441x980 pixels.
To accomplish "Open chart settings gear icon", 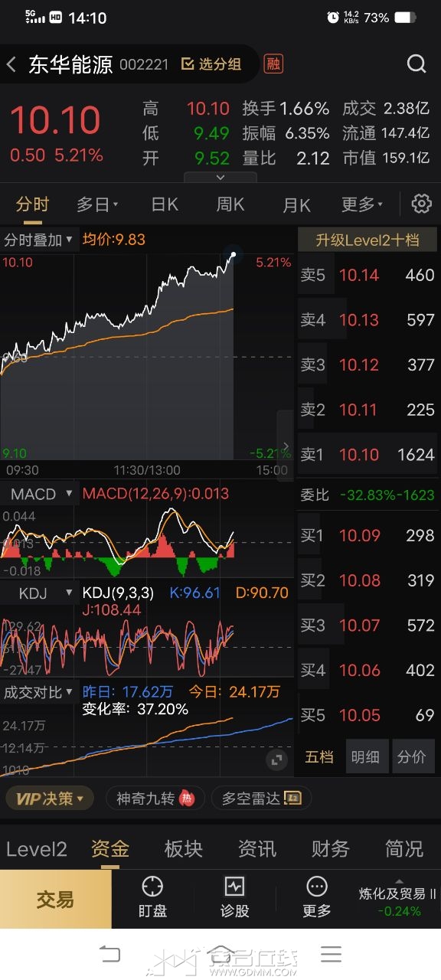I will click(421, 204).
